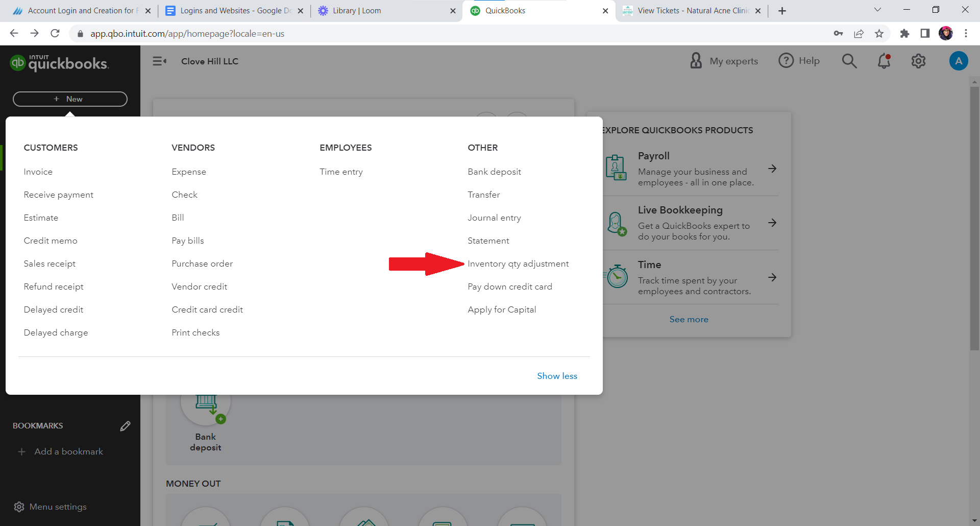
Task: Choose Receive payment
Action: (59, 195)
